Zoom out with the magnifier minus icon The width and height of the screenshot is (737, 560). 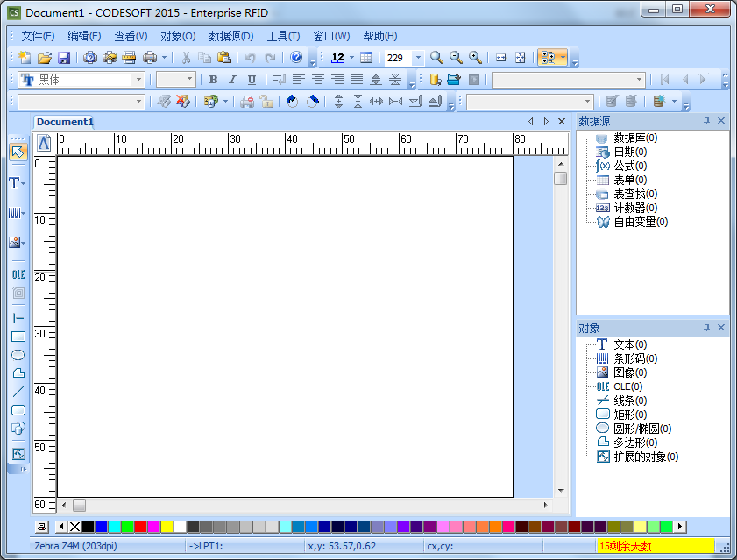coord(456,57)
